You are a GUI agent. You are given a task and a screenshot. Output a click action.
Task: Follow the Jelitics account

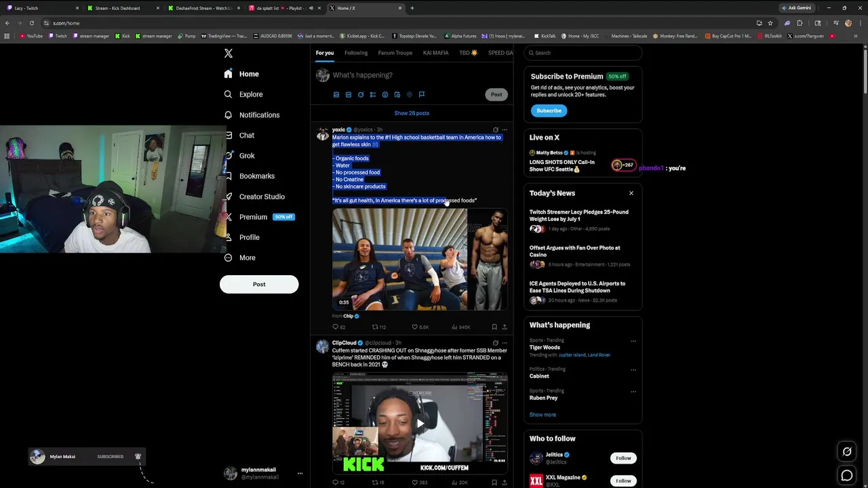pyautogui.click(x=623, y=458)
